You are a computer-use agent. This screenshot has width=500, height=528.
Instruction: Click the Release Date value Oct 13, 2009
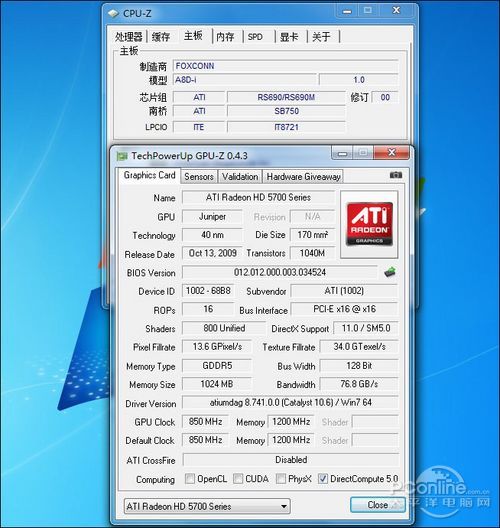[x=212, y=253]
